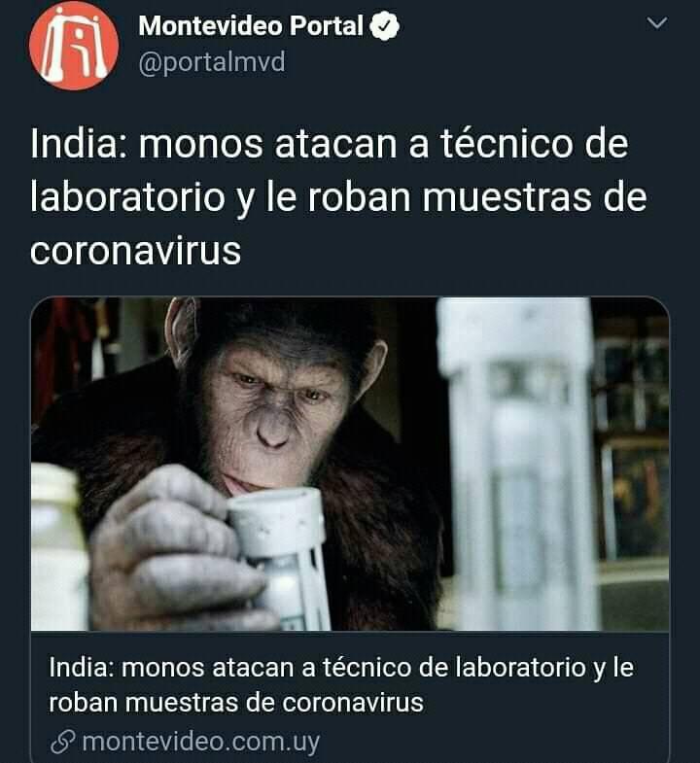Select the tweet text about India monos
The image size is (700, 763).
click(338, 197)
